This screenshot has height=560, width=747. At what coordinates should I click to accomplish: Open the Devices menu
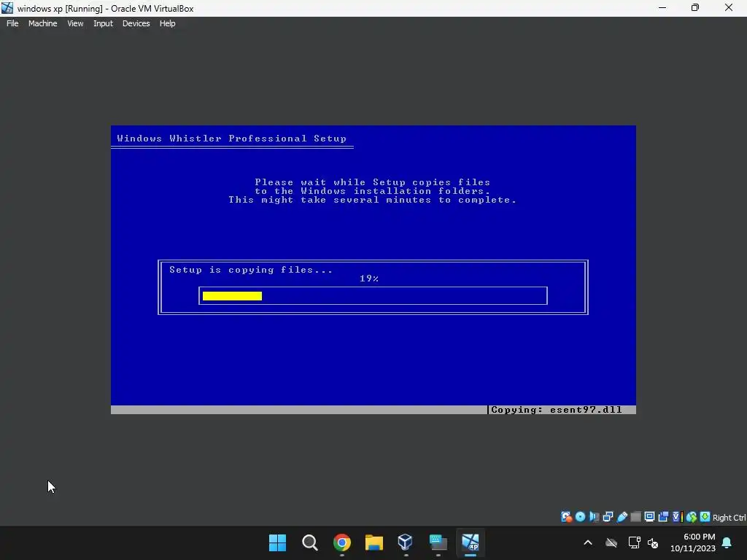(136, 23)
